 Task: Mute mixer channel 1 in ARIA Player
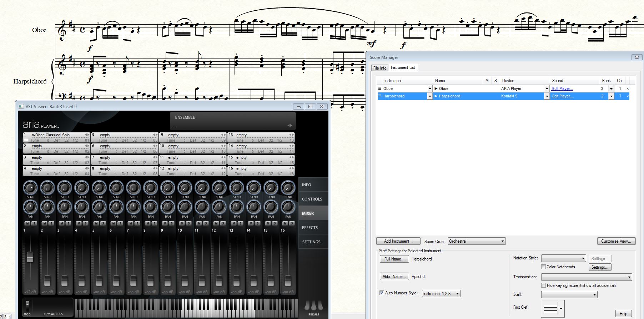pos(27,223)
